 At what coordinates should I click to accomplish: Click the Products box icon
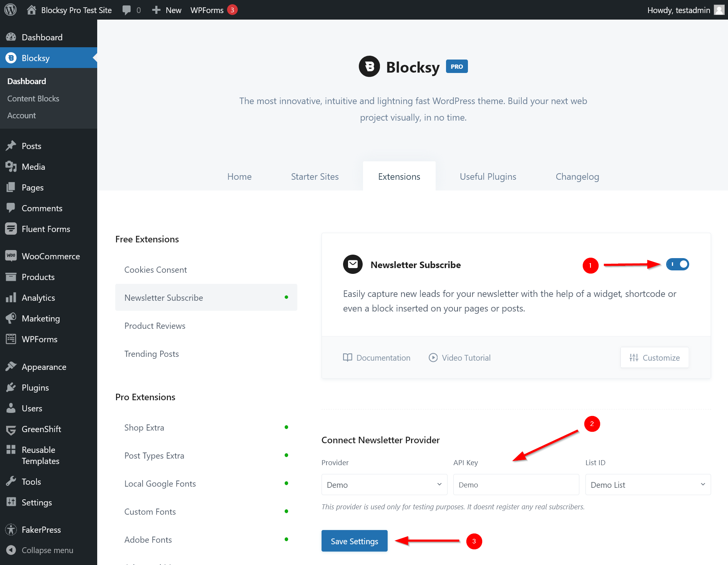pyautogui.click(x=11, y=277)
